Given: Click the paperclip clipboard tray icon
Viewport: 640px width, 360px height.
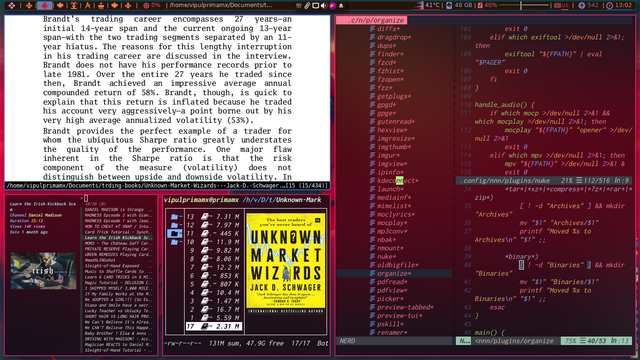Looking at the screenshot, I should (307, 6).
